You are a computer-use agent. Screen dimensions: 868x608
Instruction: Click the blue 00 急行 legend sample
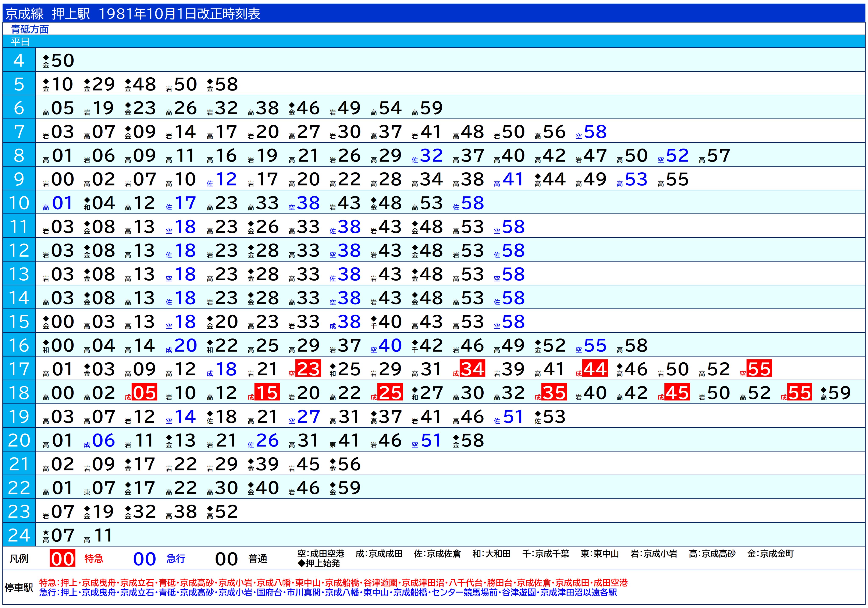pos(144,559)
